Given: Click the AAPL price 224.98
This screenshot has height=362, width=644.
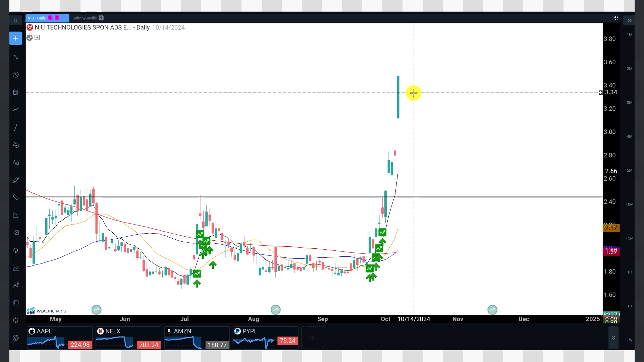Looking at the screenshot, I should coord(80,345).
